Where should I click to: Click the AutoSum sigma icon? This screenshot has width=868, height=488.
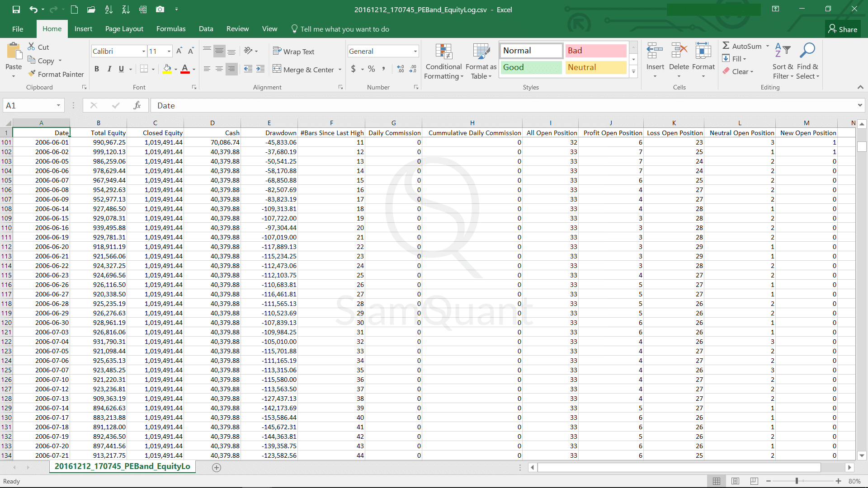tap(726, 46)
